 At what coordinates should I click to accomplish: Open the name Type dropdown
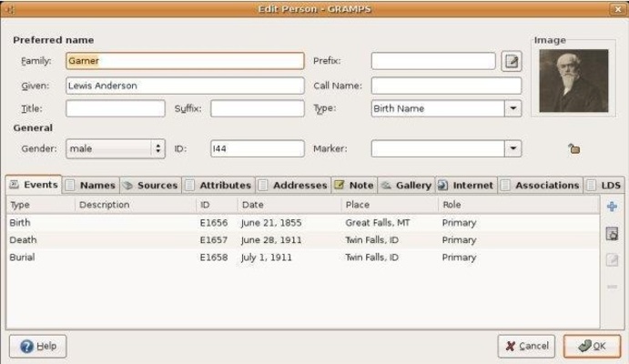click(x=512, y=108)
